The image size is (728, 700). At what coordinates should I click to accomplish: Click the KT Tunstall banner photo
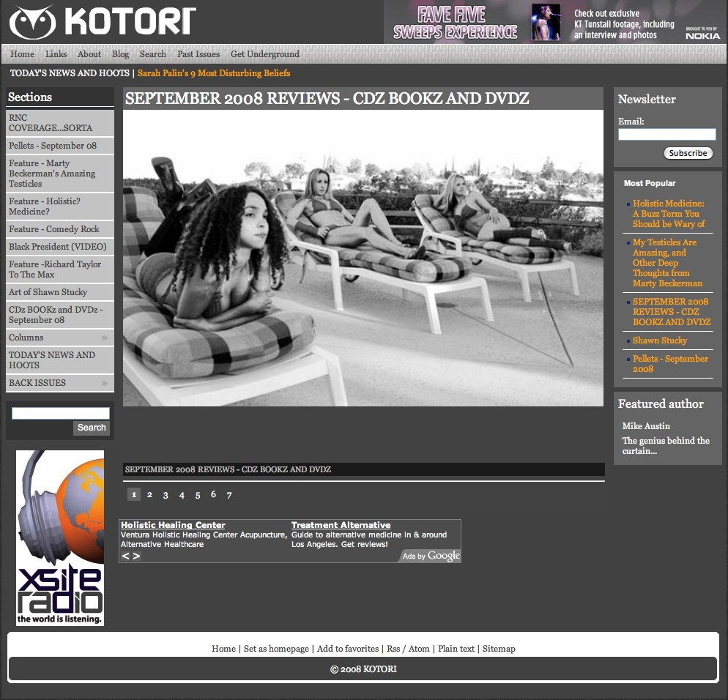pos(546,22)
